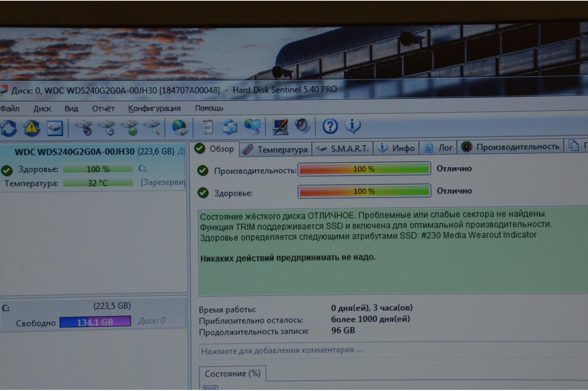Open the Конфигурация menu
Image resolution: width=588 pixels, height=391 pixels.
pos(154,109)
